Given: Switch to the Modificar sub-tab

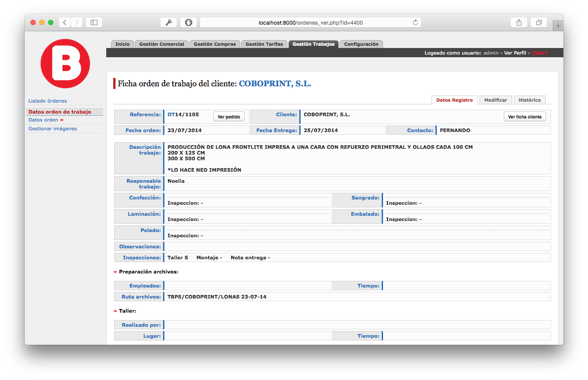Looking at the screenshot, I should (x=496, y=100).
